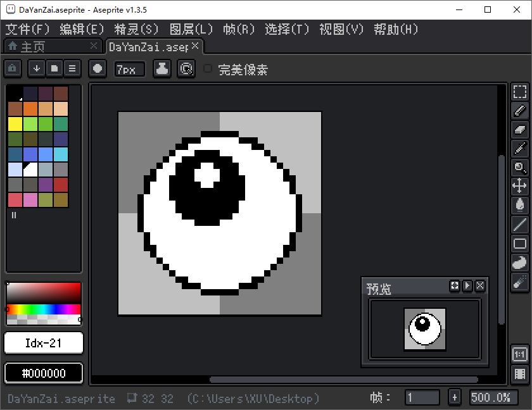
Task: Select the Paint Bucket tool
Action: point(519,205)
